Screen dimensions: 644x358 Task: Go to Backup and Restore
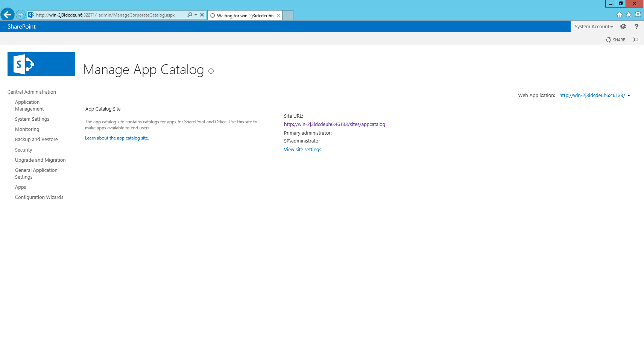(x=36, y=140)
